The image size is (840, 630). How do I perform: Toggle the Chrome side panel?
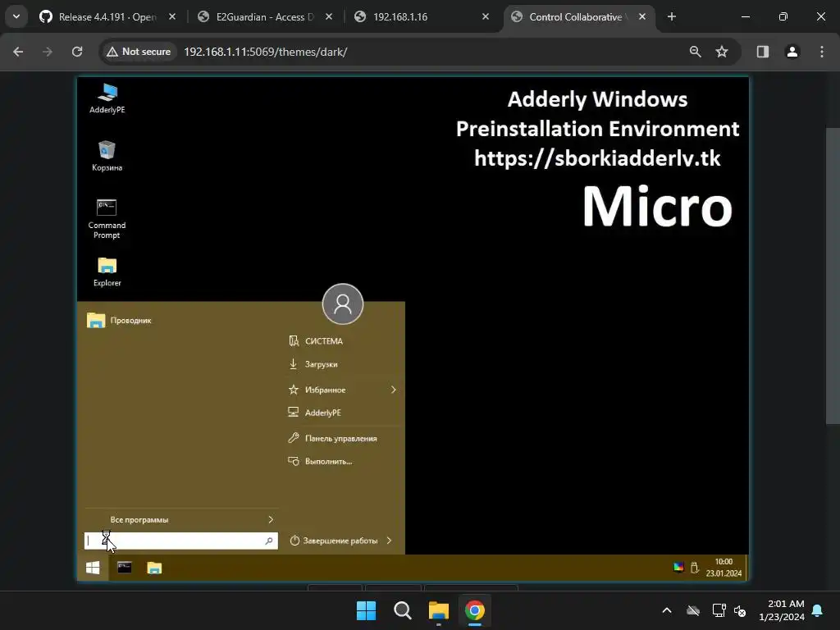click(x=763, y=52)
